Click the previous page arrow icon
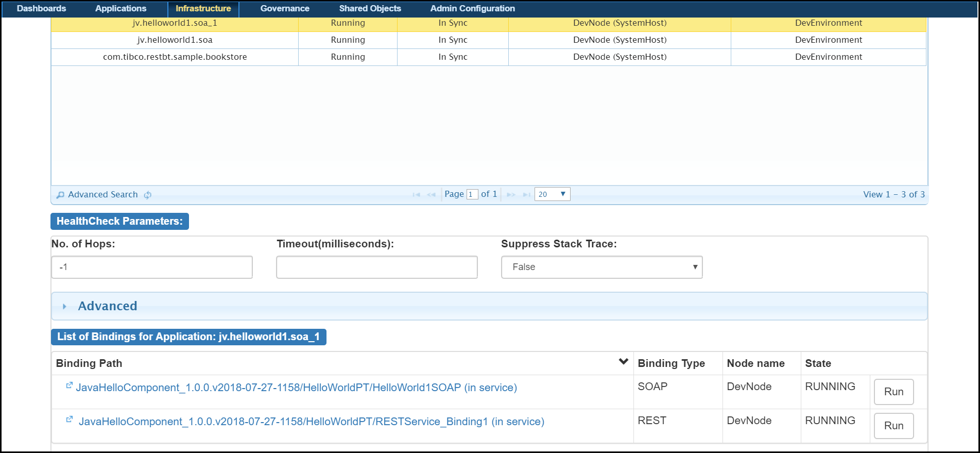 point(432,194)
